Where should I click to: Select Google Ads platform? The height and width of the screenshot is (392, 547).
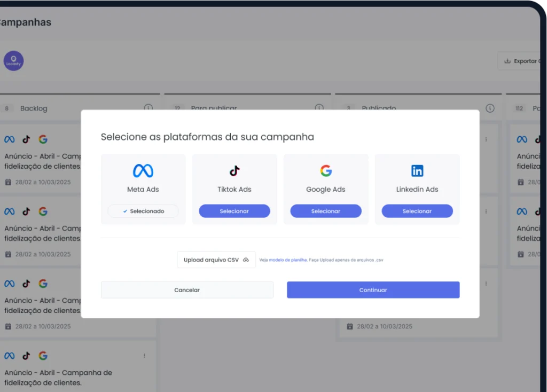(326, 211)
